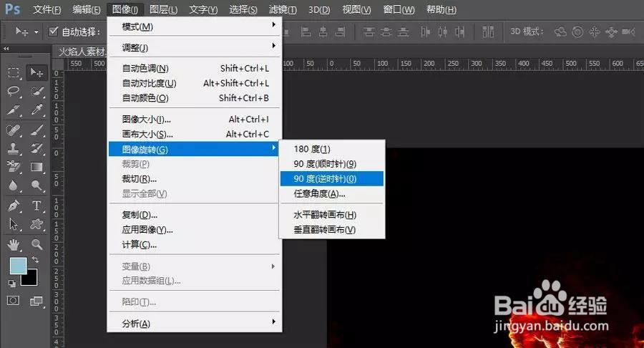644x348 pixels.
Task: Select the Pen tool
Action: click(x=14, y=206)
